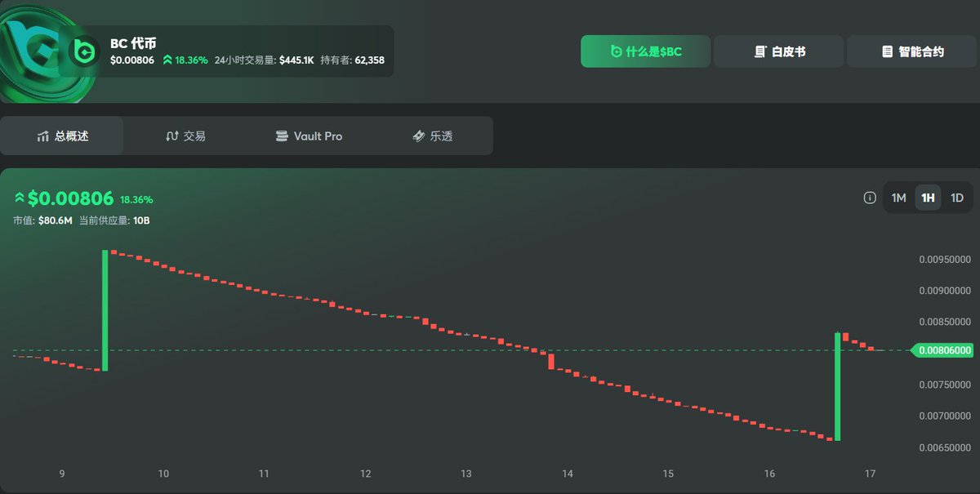This screenshot has width=980, height=494.
Task: Switch chart to 1D timeframe
Action: click(x=957, y=198)
